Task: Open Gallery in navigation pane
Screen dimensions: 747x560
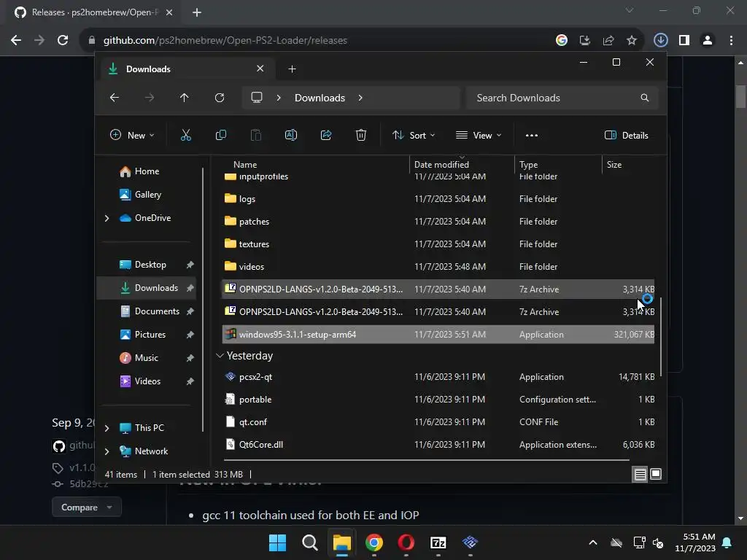Action: tap(147, 195)
